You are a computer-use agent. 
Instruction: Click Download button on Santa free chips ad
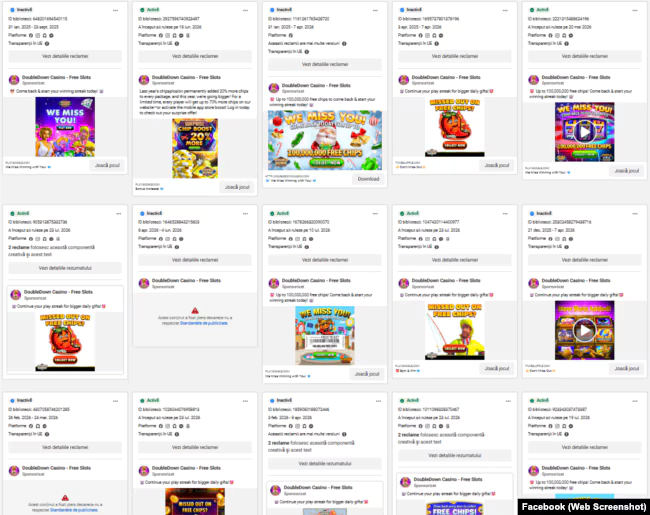coord(368,179)
